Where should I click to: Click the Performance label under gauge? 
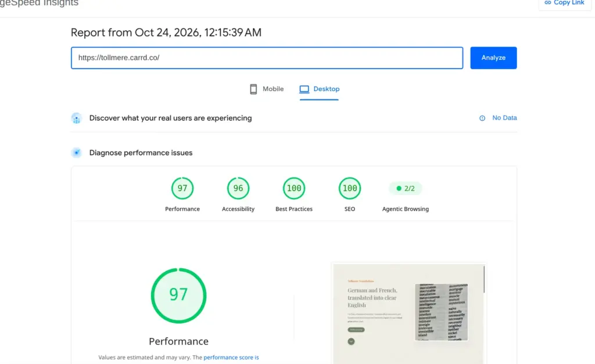pos(182,209)
